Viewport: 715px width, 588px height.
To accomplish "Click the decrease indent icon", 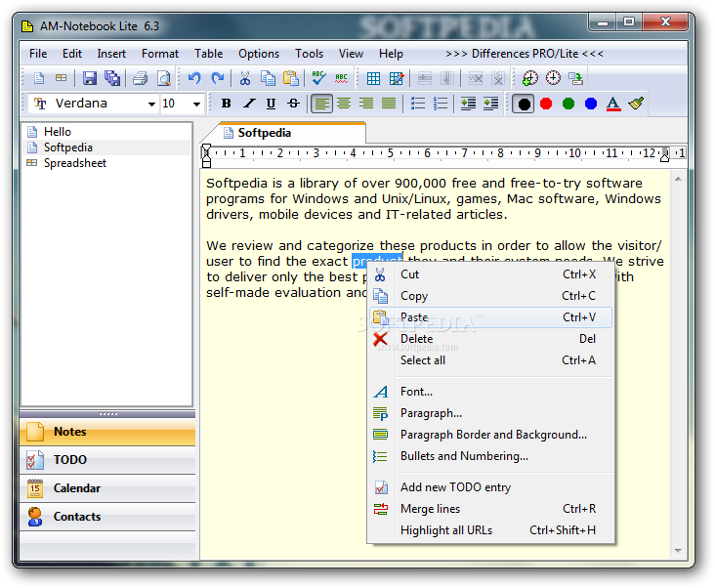I will click(468, 104).
